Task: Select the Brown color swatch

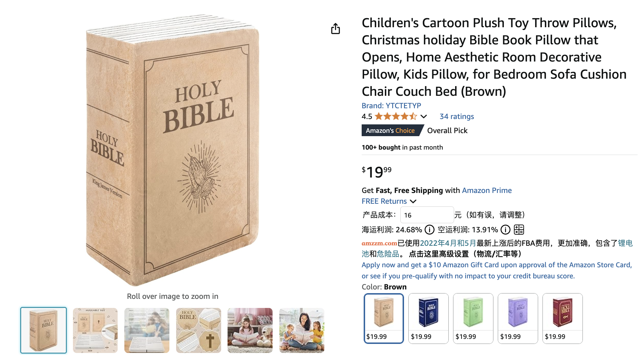Action: point(384,318)
